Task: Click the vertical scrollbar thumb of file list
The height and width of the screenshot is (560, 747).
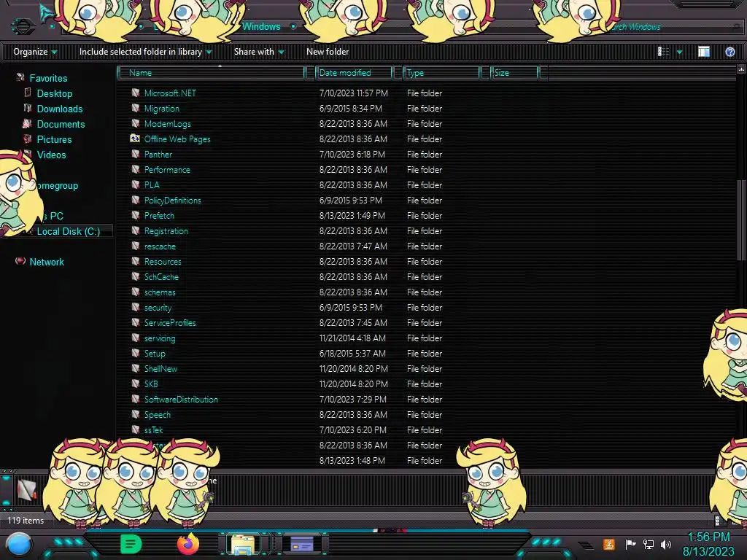Action: click(x=741, y=220)
